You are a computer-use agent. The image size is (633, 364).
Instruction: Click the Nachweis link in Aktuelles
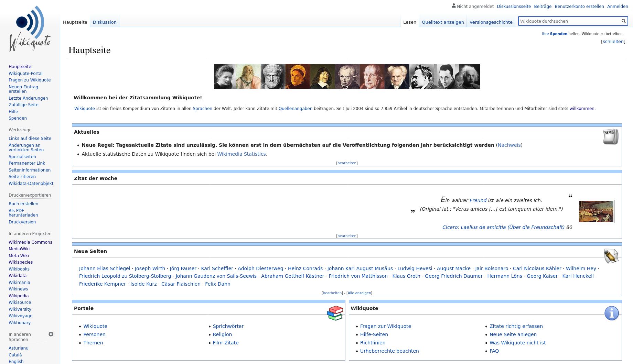tap(509, 145)
